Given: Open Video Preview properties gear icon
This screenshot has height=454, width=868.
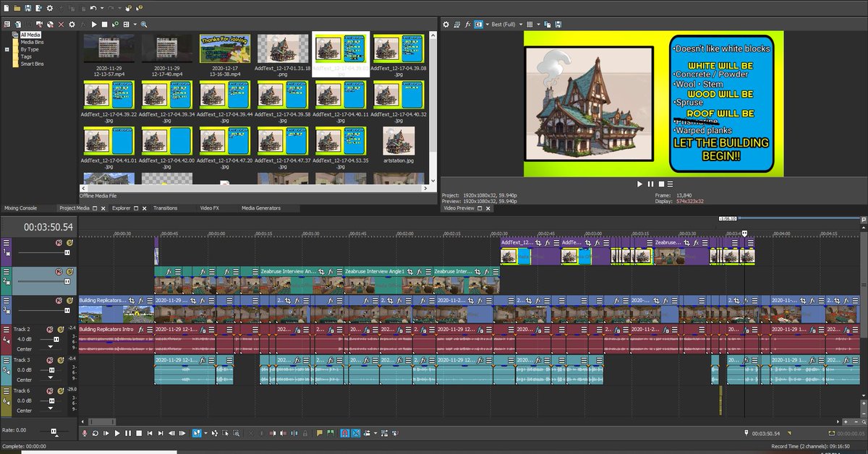Looking at the screenshot, I should 446,24.
